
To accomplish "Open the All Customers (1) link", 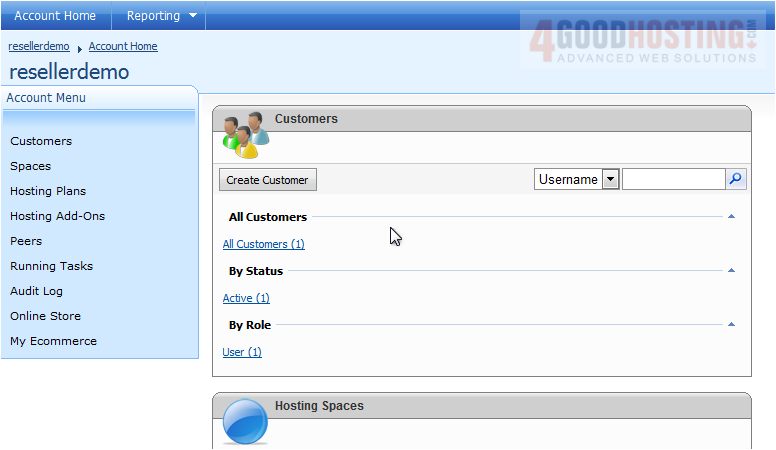I will 263,244.
